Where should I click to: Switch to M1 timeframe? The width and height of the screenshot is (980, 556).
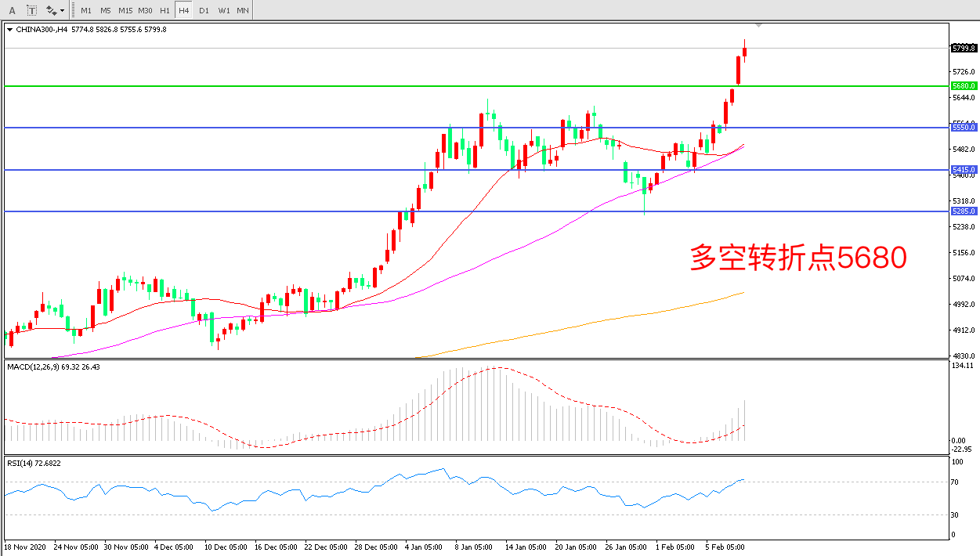click(x=85, y=11)
